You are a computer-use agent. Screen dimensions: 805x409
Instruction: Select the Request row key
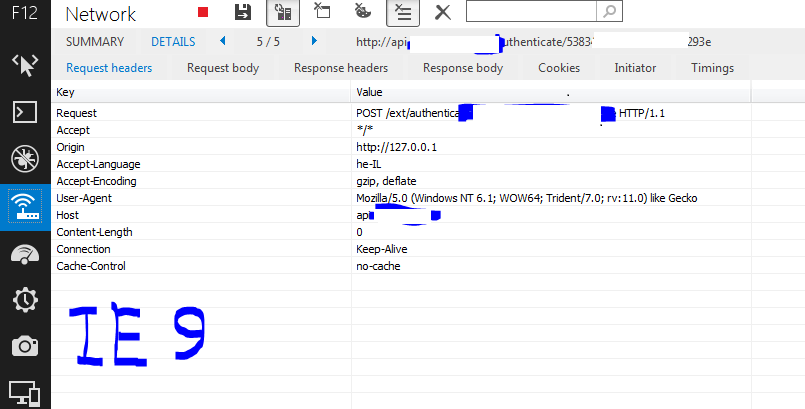coord(76,113)
